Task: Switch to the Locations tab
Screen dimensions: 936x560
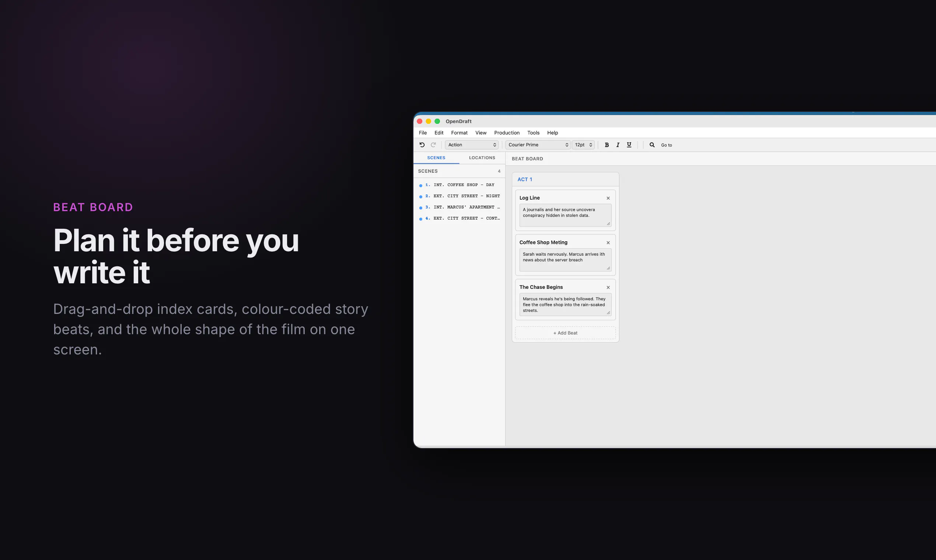Action: coord(482,158)
